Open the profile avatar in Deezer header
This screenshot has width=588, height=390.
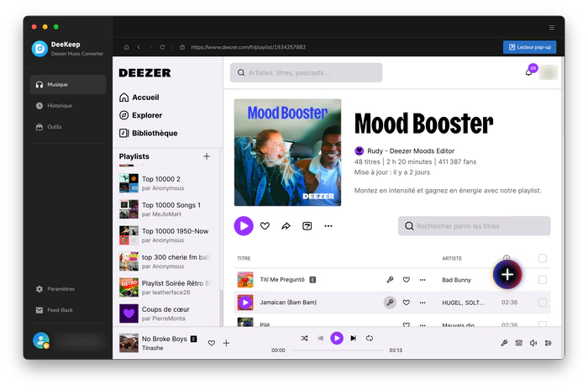pos(548,72)
